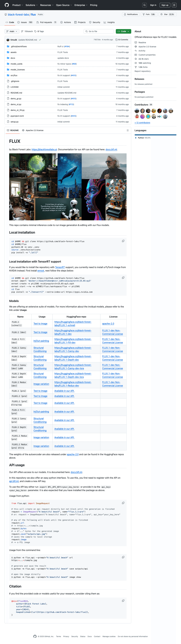Image resolution: width=181 pixels, height=644 pixels.
Task: Open the demo_st_fill.py file
Action: click(17, 110)
